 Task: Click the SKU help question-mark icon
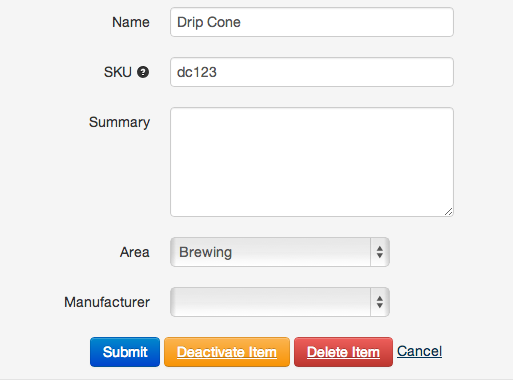tap(143, 72)
